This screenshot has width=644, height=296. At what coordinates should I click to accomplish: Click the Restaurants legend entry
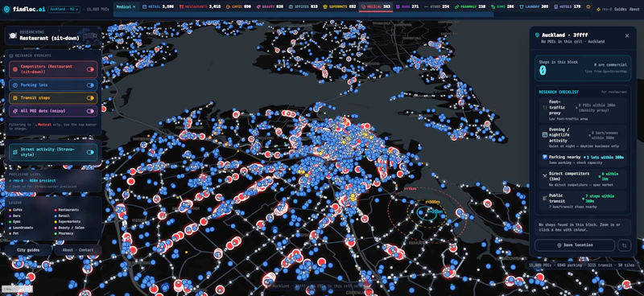click(x=66, y=210)
